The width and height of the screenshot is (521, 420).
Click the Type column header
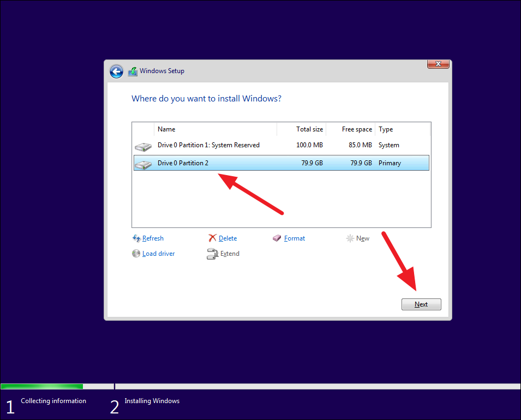click(403, 129)
